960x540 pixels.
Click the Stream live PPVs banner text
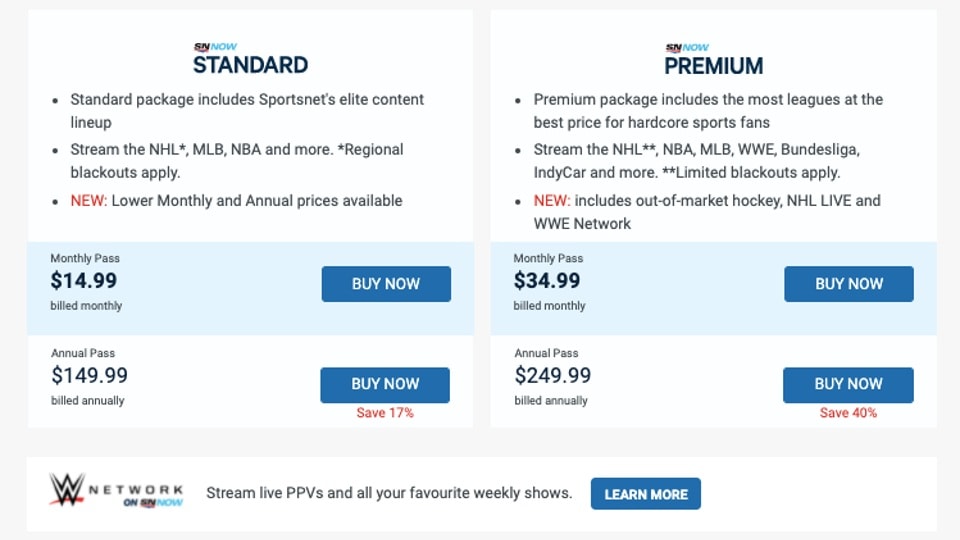tap(389, 493)
